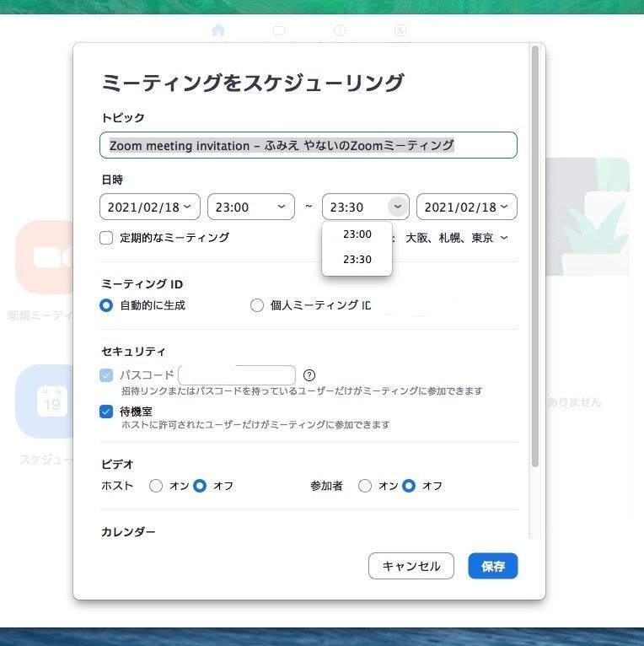Enable the 定期的なミーティング checkbox

pos(106,238)
